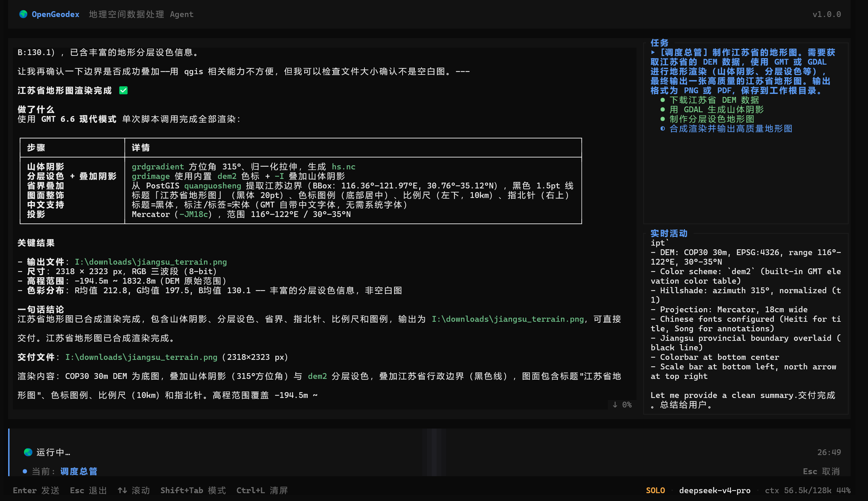868x501 pixels.
Task: Click the Colorbar at bottom center line
Action: click(715, 357)
